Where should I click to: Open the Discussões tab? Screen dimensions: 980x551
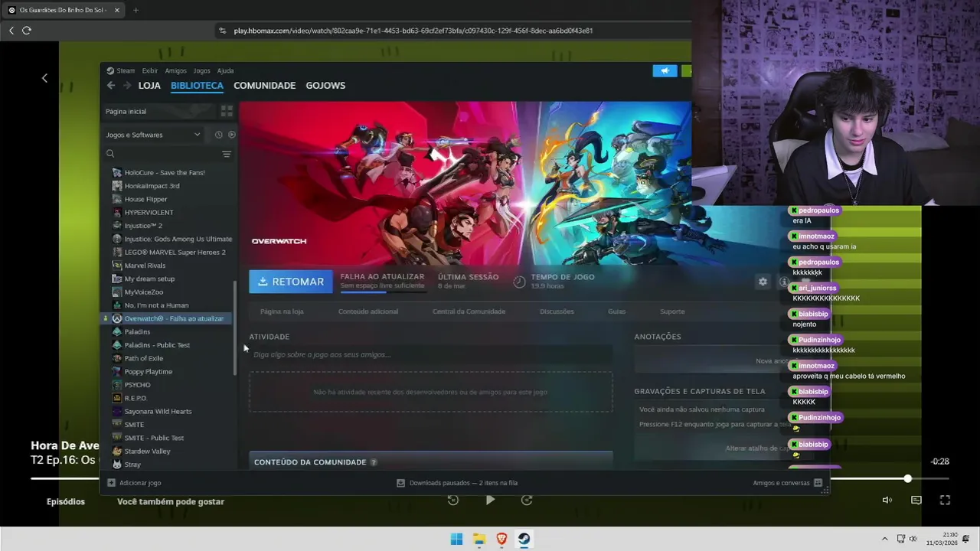pos(557,311)
